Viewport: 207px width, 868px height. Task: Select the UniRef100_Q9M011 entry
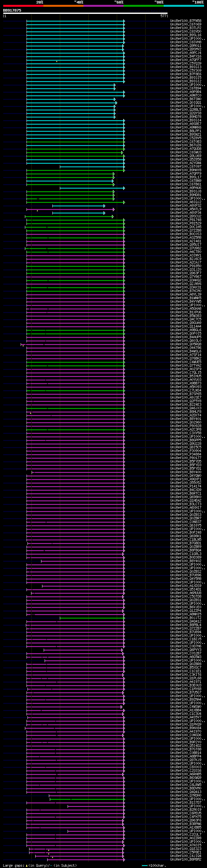click(x=186, y=46)
